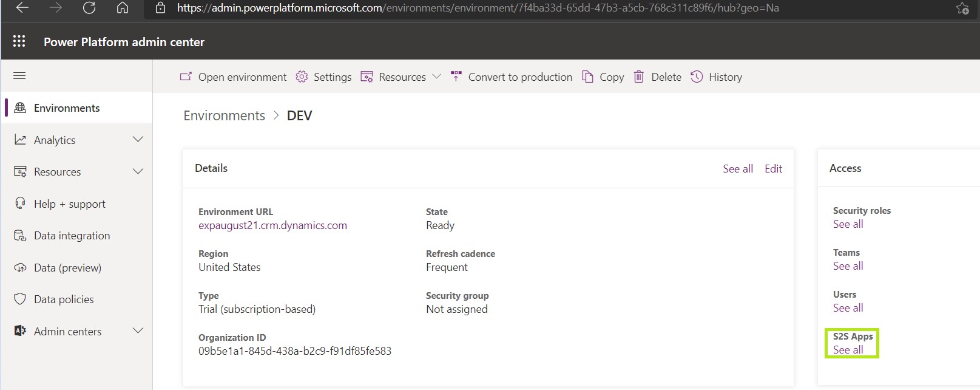Click the Environments globe icon in sidebar
Viewport: 980px width, 390px height.
point(20,108)
